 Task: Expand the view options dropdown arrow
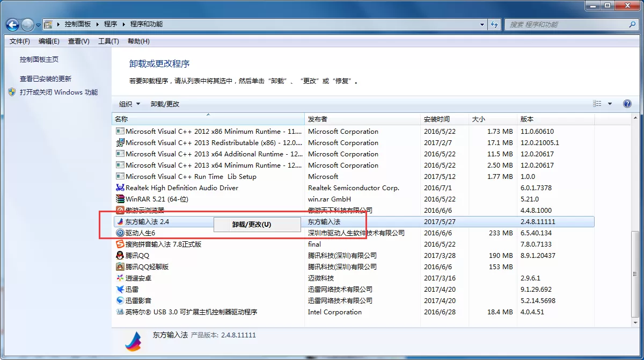(610, 104)
